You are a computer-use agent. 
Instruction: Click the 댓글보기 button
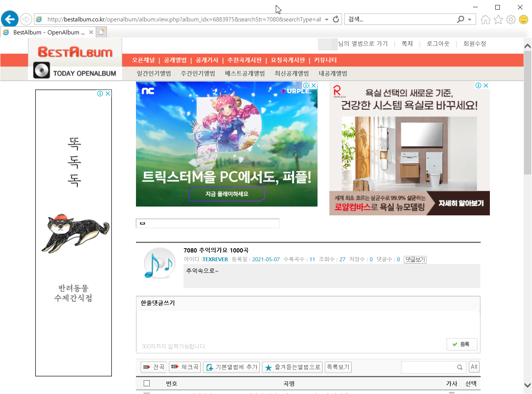(x=415, y=259)
